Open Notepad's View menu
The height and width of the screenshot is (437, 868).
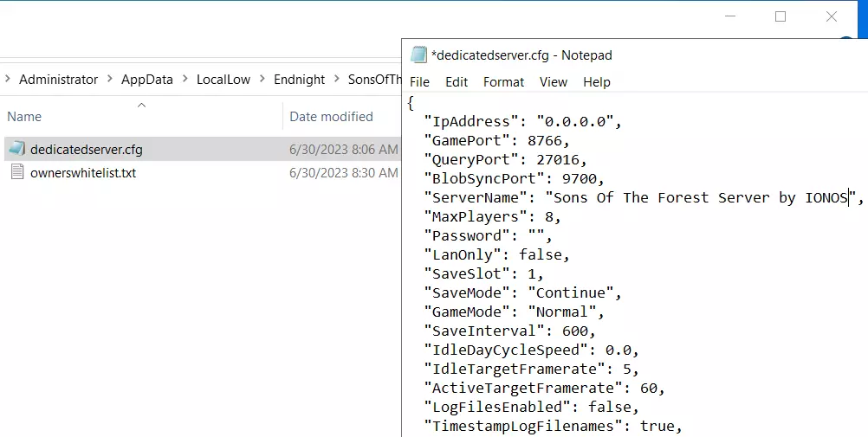(x=554, y=82)
